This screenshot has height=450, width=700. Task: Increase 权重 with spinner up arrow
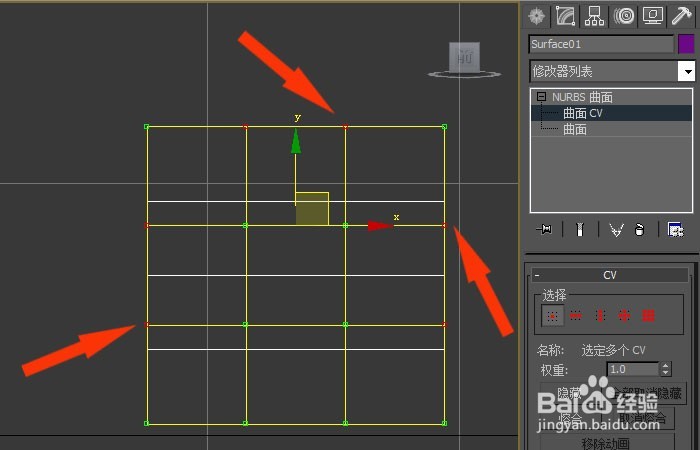point(666,365)
